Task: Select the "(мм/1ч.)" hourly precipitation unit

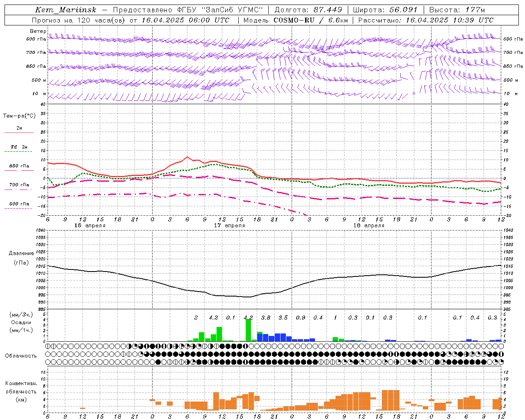Action: point(22,330)
